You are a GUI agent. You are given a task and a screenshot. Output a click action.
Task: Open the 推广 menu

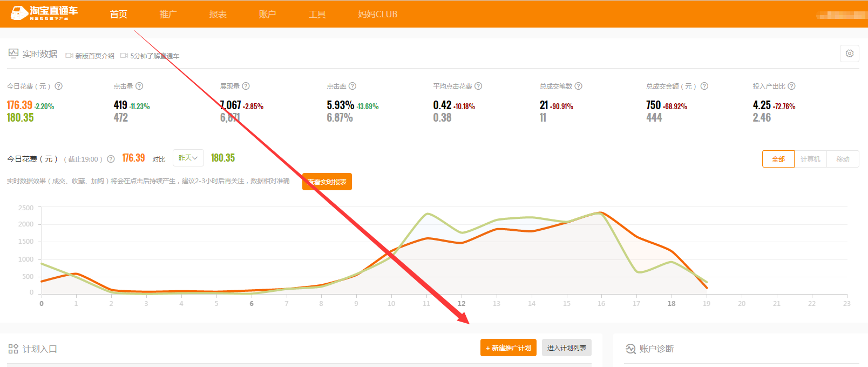pyautogui.click(x=168, y=14)
